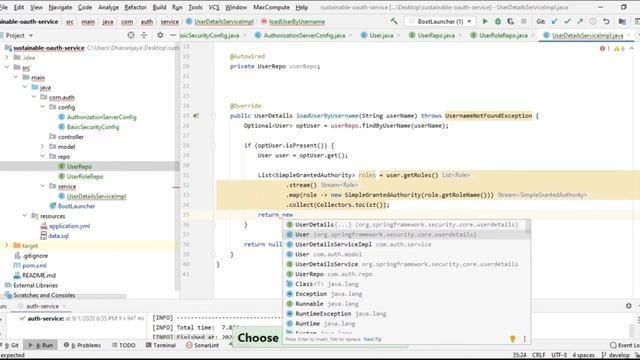
Task: Switch to UserRepo.java editor tab
Action: tap(436, 36)
